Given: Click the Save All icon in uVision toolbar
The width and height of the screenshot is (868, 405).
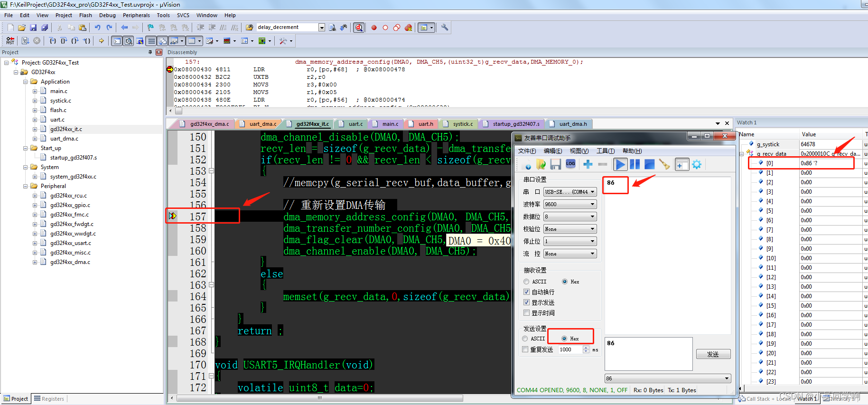Looking at the screenshot, I should pyautogui.click(x=45, y=28).
